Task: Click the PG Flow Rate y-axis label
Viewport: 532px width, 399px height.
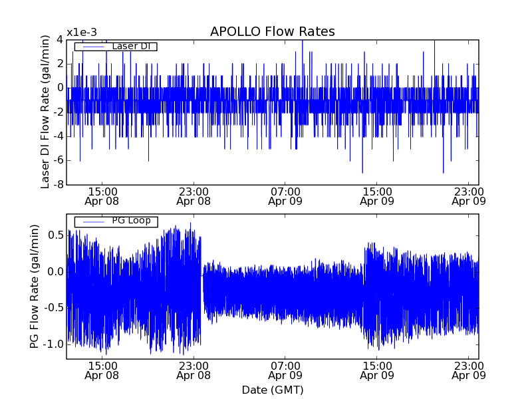Action: coord(35,287)
